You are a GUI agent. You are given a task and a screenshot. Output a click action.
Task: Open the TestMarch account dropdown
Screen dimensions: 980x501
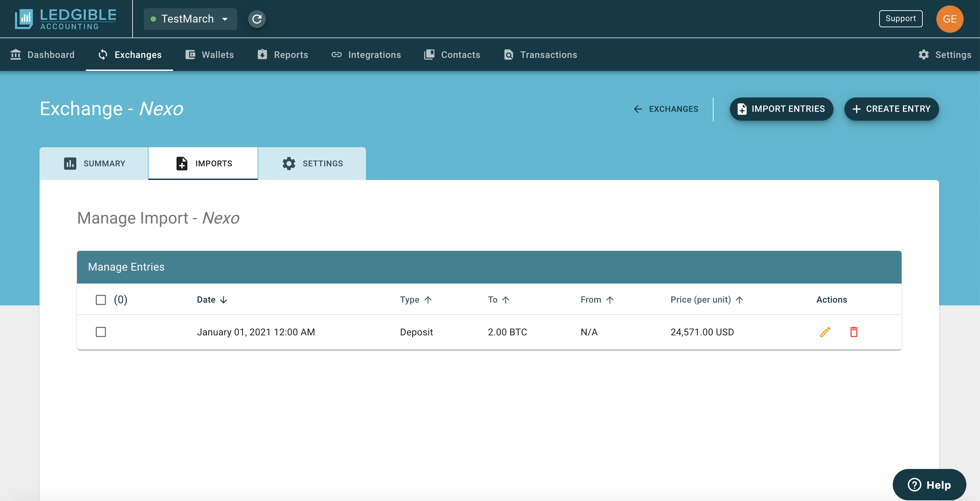[190, 19]
